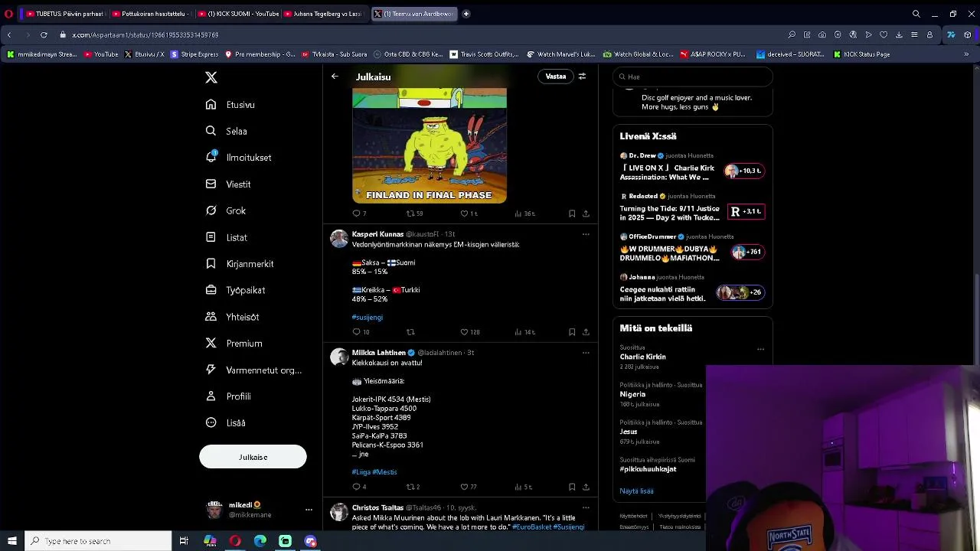The image size is (980, 551).
Task: Open the Windows Start menu
Action: pyautogui.click(x=11, y=541)
